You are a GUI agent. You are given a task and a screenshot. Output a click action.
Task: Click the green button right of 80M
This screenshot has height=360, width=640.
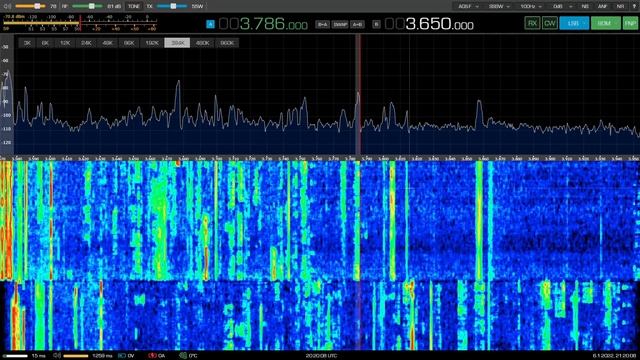[x=631, y=23]
